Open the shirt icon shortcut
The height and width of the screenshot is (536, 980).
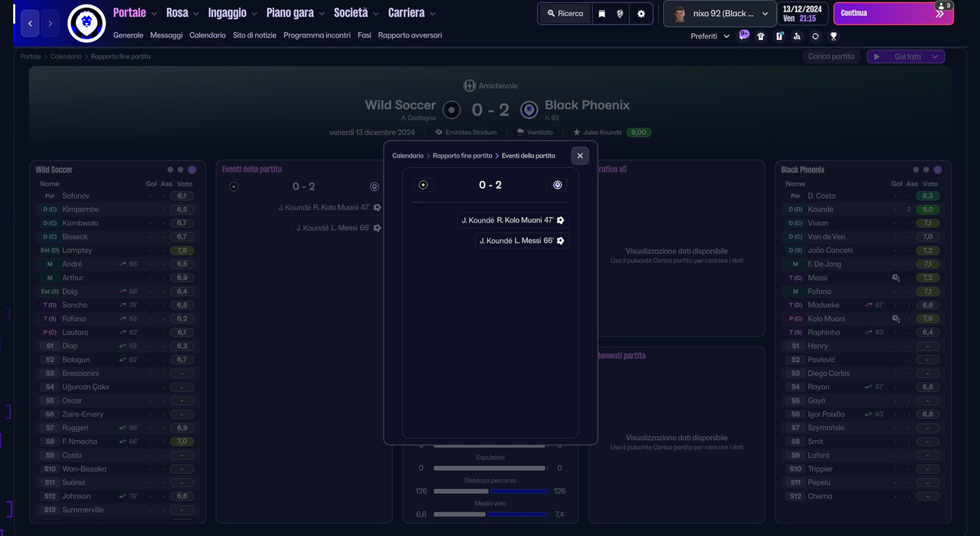tap(761, 36)
